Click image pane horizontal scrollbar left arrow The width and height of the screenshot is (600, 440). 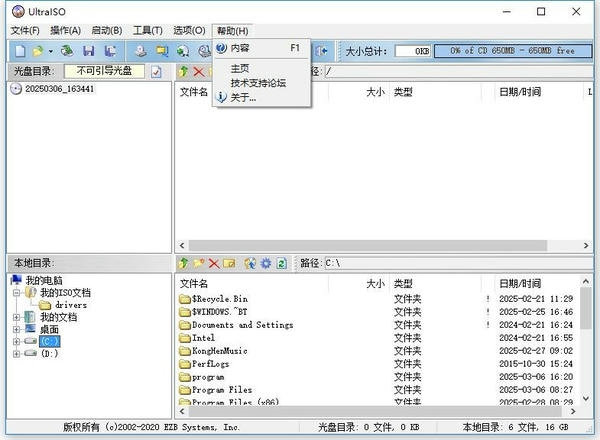click(x=182, y=246)
